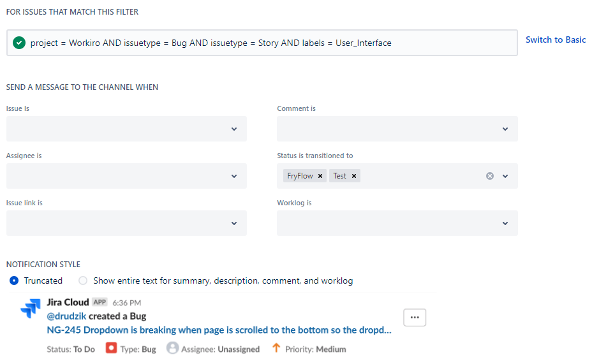Click the 6:36 PM message timestamp
The height and width of the screenshot is (364, 592).
click(x=126, y=303)
